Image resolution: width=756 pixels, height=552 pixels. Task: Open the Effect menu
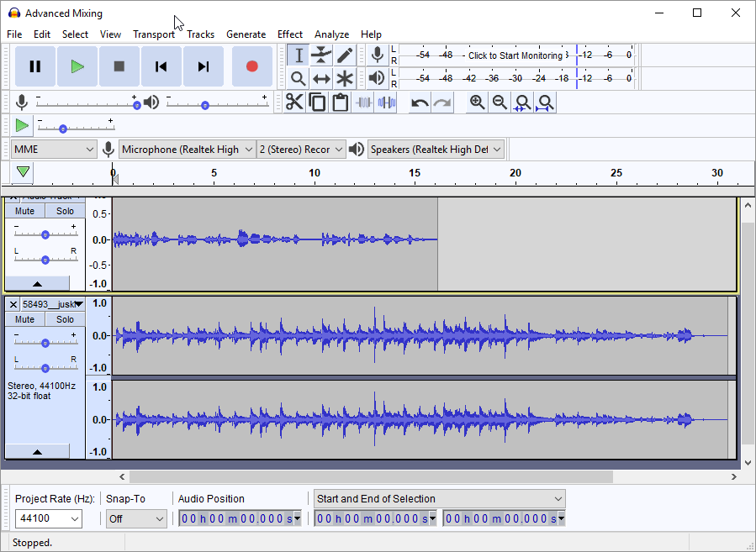pyautogui.click(x=290, y=34)
